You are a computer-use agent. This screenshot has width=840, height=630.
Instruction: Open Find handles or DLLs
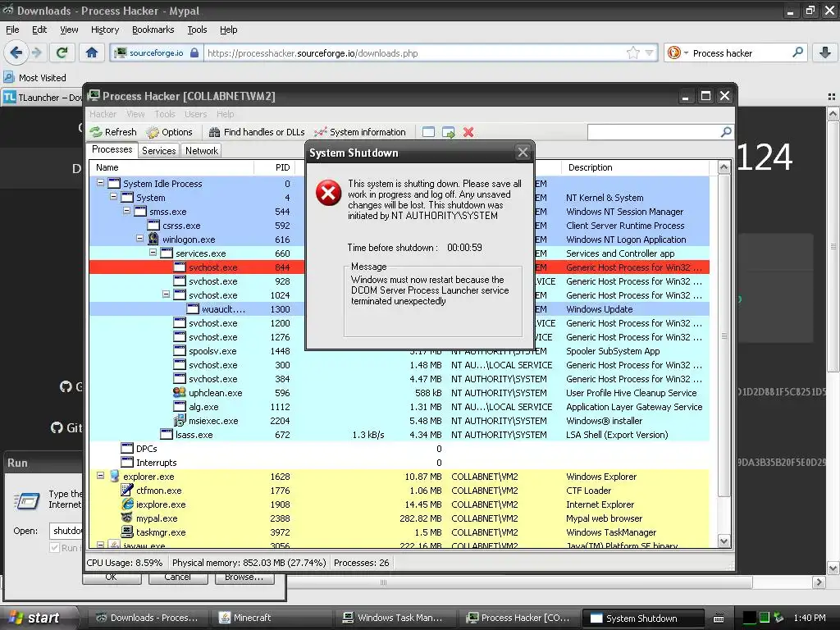click(257, 132)
